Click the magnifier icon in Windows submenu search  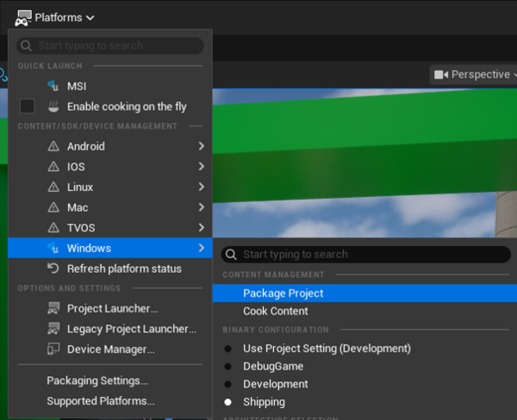point(231,254)
